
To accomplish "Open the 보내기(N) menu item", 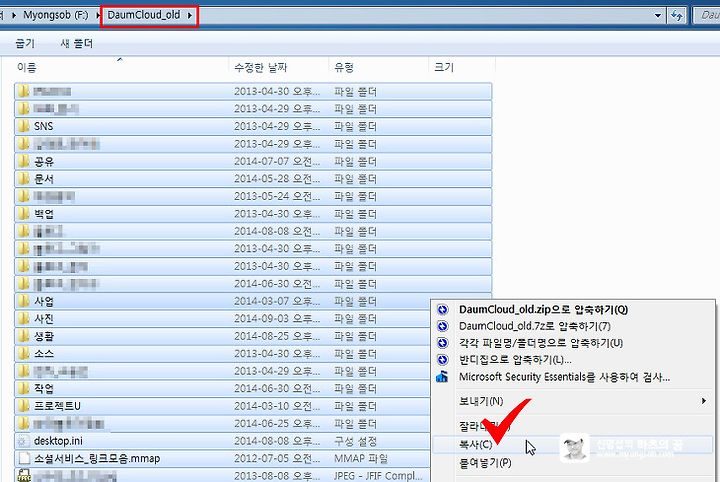I will [574, 401].
